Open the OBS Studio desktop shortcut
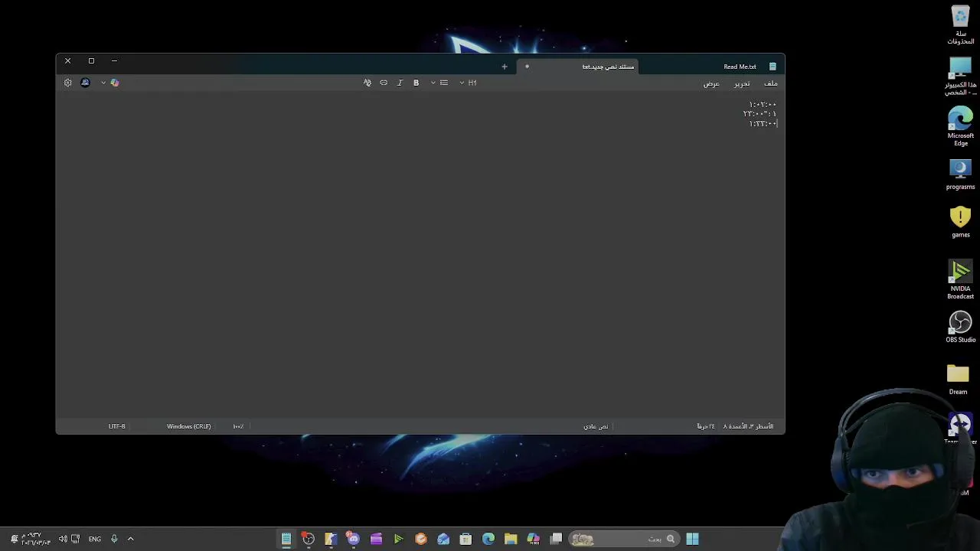The image size is (980, 551). pyautogui.click(x=961, y=327)
